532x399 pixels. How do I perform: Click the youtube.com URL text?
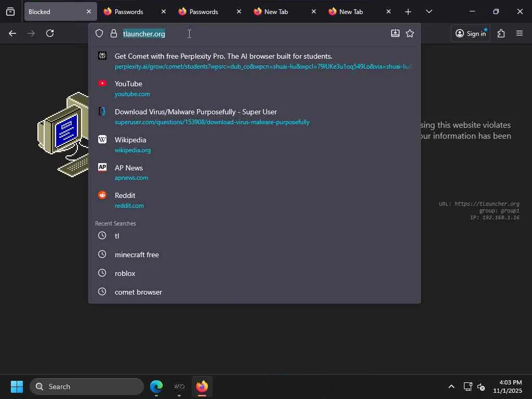pos(132,94)
